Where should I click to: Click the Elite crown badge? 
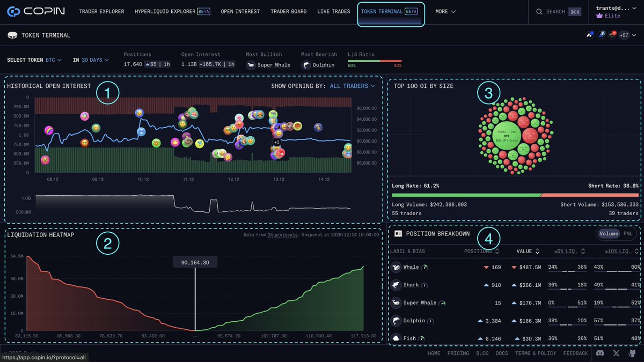coord(599,16)
